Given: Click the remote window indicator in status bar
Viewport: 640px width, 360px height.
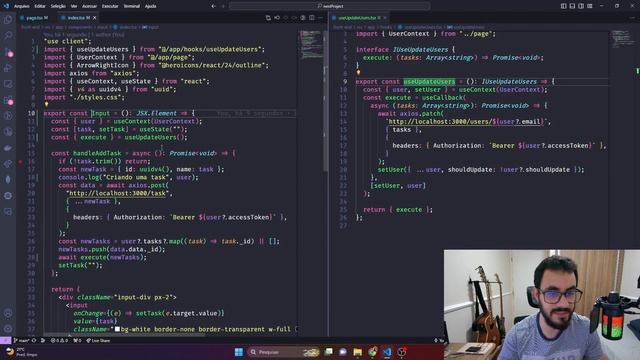Looking at the screenshot, I should click(5, 340).
